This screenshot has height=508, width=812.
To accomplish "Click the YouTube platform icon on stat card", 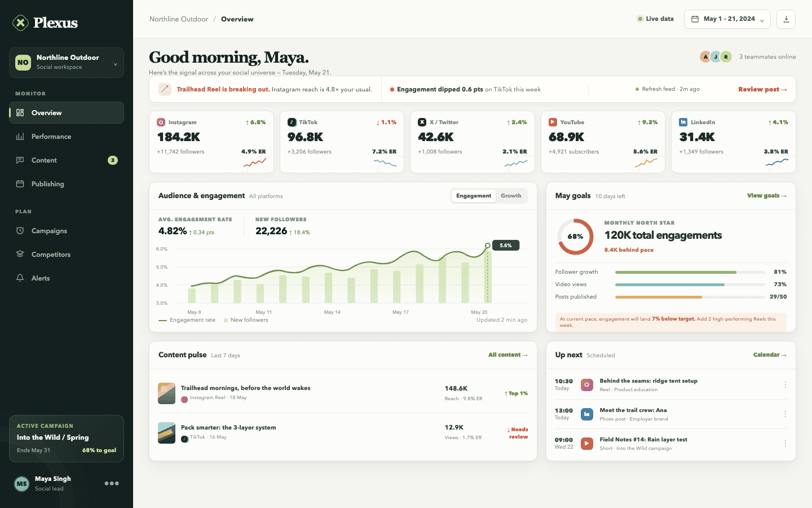I will (x=553, y=122).
